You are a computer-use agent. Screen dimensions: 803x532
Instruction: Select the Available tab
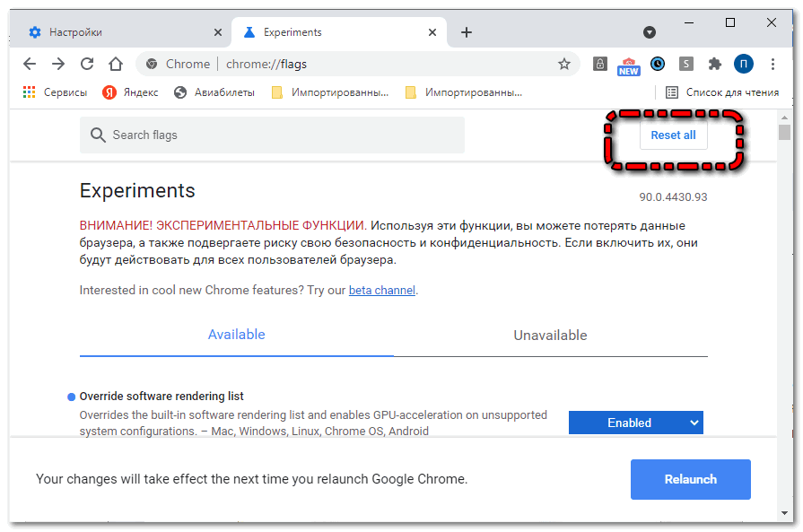coord(237,335)
